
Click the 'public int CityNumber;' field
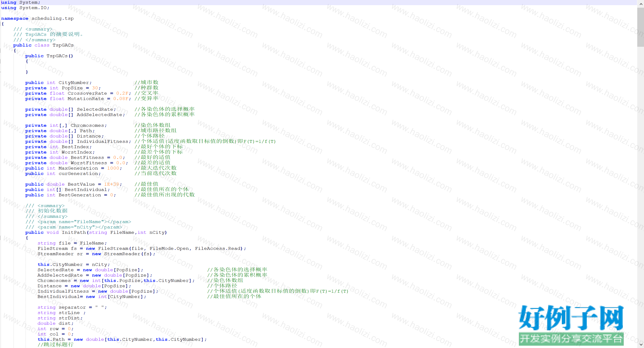click(58, 83)
